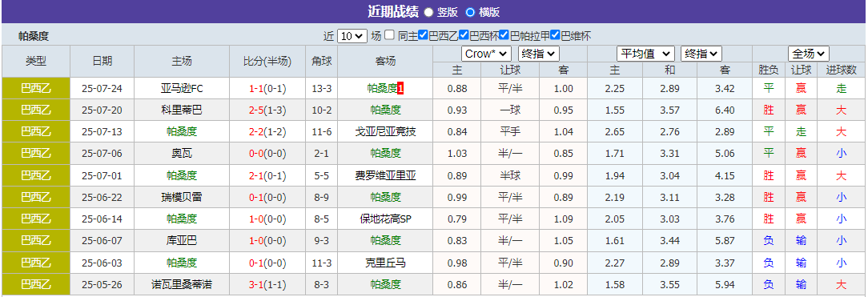Click the 科里蒂巴 home team link
Viewport: 868px width, 297px height.
coord(182,110)
